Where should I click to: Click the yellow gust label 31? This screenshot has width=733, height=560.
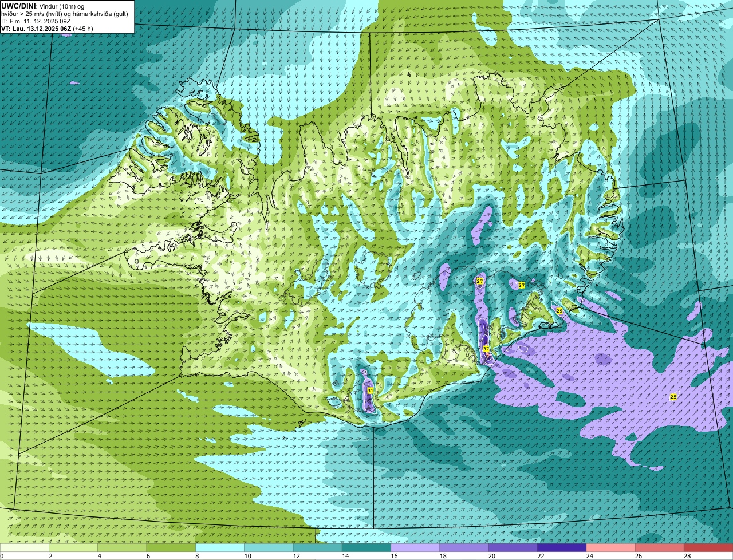click(370, 391)
